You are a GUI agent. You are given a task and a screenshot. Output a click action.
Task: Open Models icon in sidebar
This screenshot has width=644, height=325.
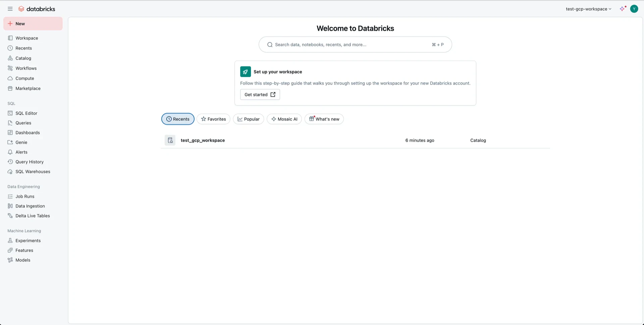(x=10, y=260)
